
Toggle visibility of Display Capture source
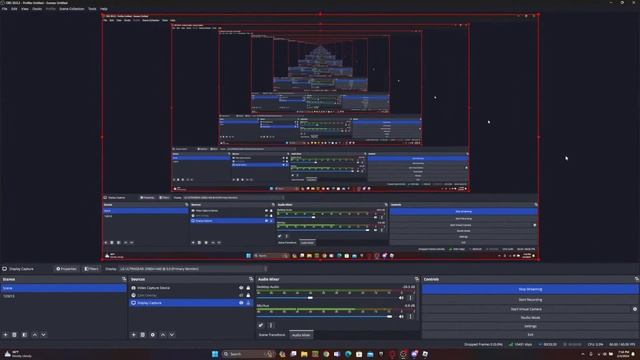coord(241,303)
